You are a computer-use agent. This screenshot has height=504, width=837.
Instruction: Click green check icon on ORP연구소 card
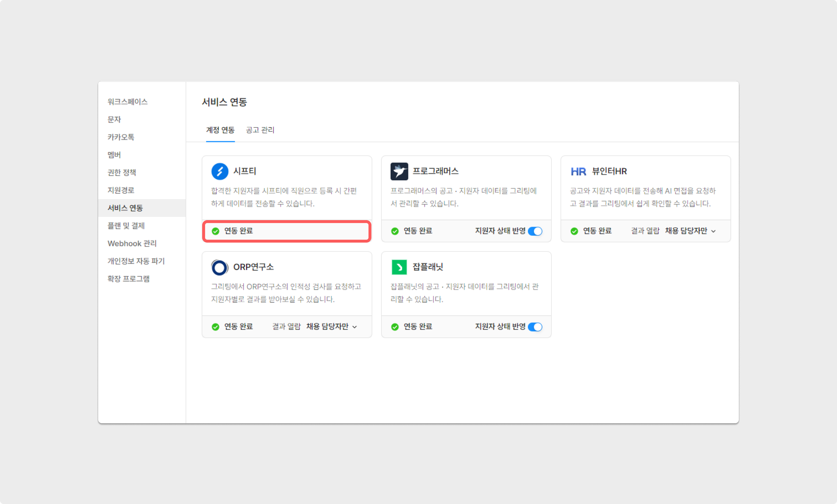216,327
